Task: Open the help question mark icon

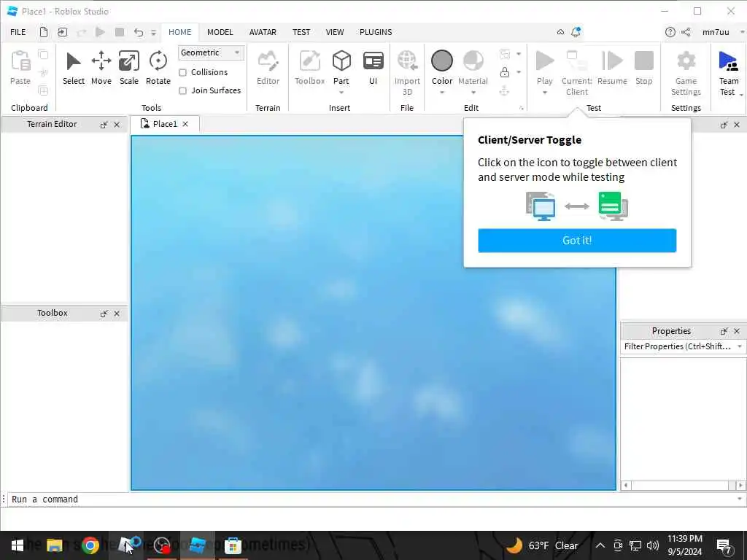Action: pos(670,32)
